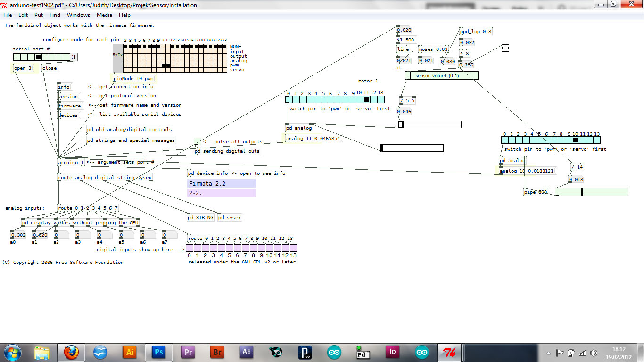644x362 pixels.
Task: Open the Media menu
Action: tap(104, 15)
